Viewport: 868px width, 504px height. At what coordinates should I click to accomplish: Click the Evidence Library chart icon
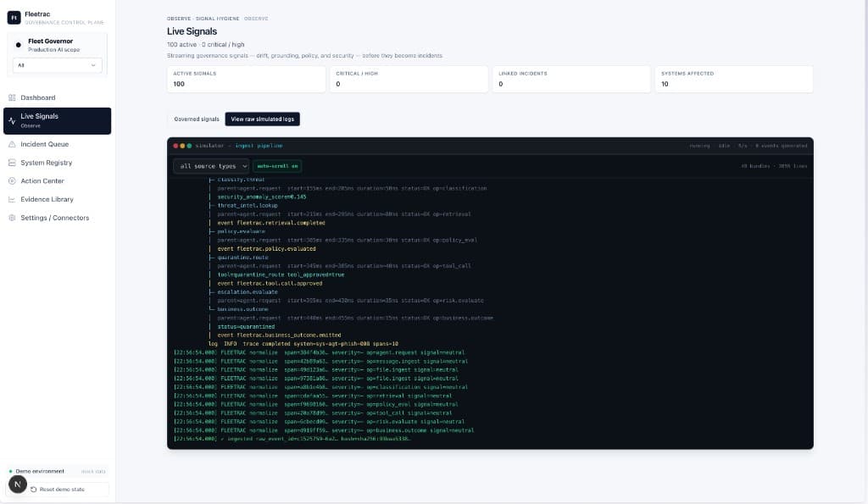(12, 199)
